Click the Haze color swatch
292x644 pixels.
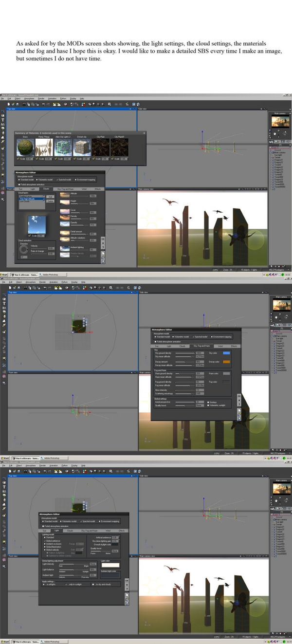(x=226, y=373)
